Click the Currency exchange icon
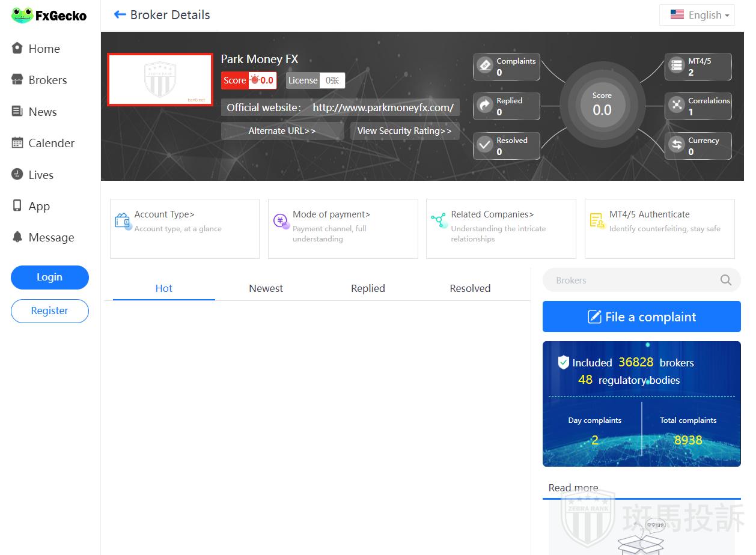Image resolution: width=756 pixels, height=555 pixels. [x=677, y=145]
